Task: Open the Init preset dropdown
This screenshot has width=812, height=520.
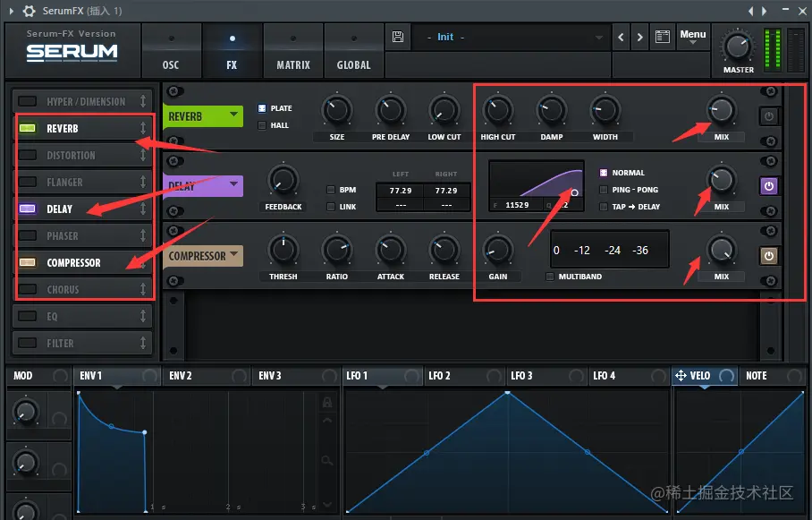Action: (598, 38)
